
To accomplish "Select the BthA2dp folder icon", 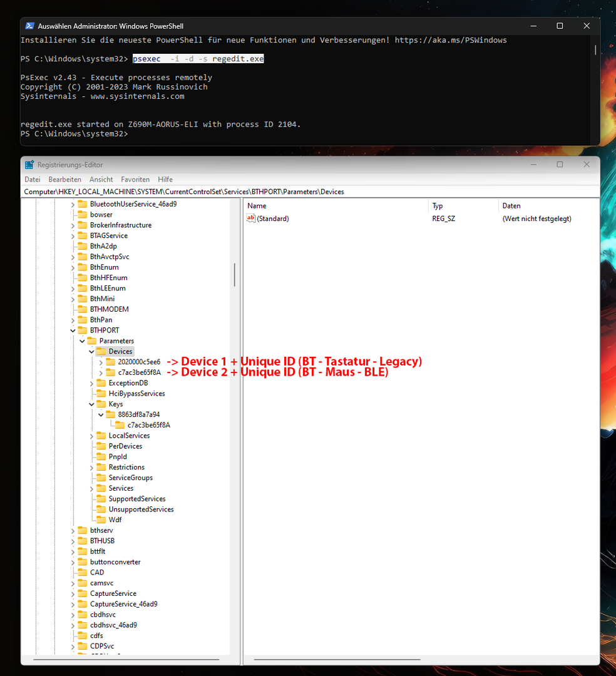I will coord(83,246).
